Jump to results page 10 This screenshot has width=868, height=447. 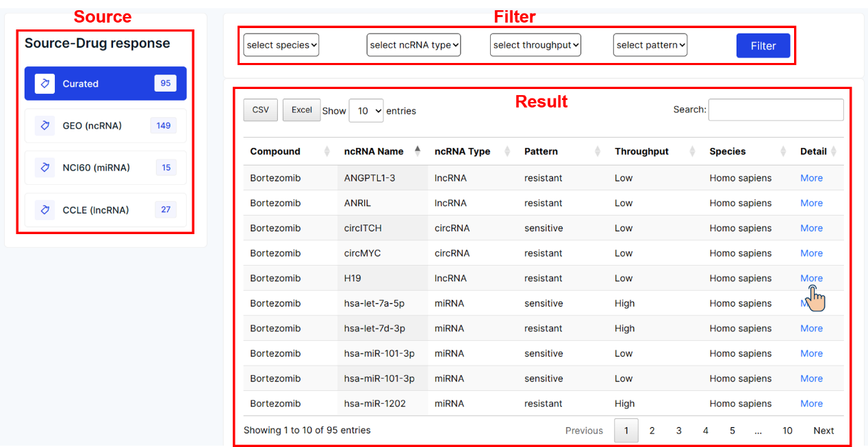pos(787,431)
